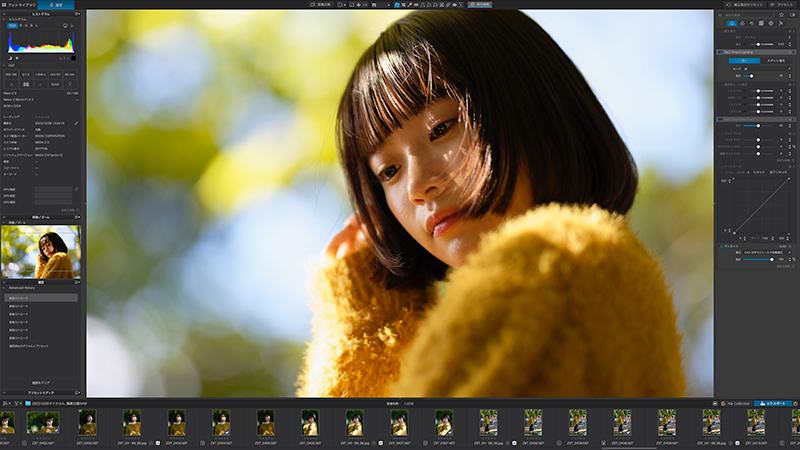Image resolution: width=800 pixels, height=450 pixels.
Task: Switch to the 設定 Customize tab
Action: pyautogui.click(x=56, y=5)
